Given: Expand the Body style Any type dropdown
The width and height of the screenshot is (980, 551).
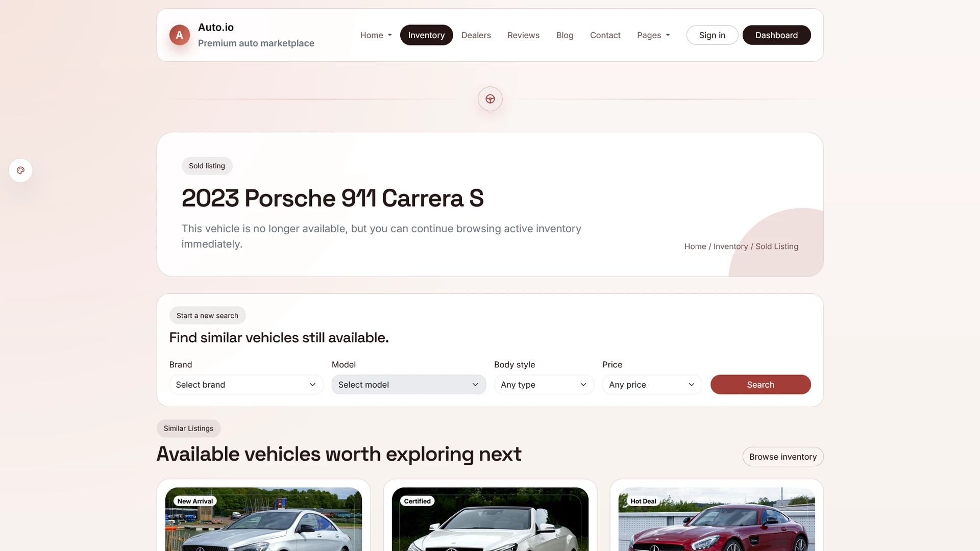Looking at the screenshot, I should click(544, 385).
